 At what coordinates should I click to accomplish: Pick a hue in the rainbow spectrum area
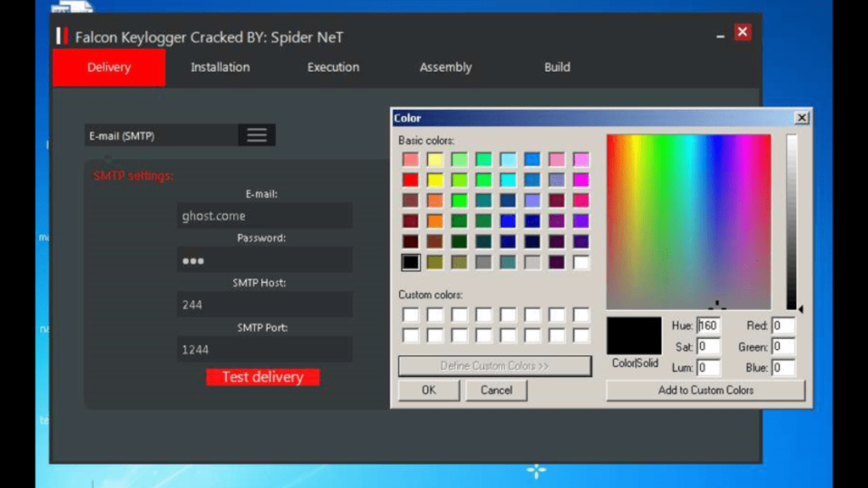coord(688,221)
